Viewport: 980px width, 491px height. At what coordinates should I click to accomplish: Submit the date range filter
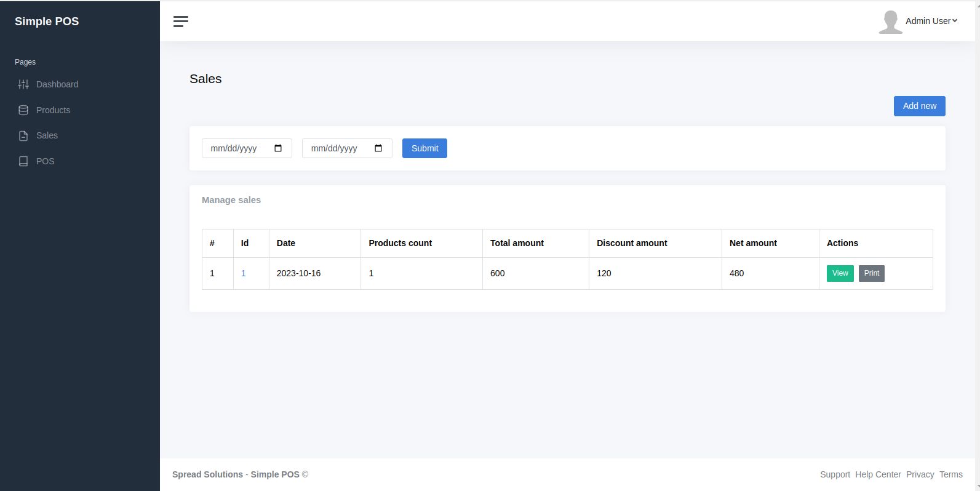click(424, 148)
